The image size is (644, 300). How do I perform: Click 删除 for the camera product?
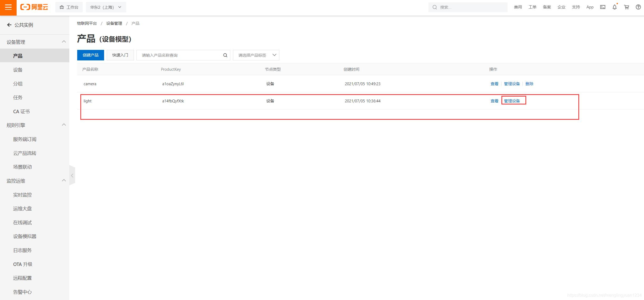529,84
